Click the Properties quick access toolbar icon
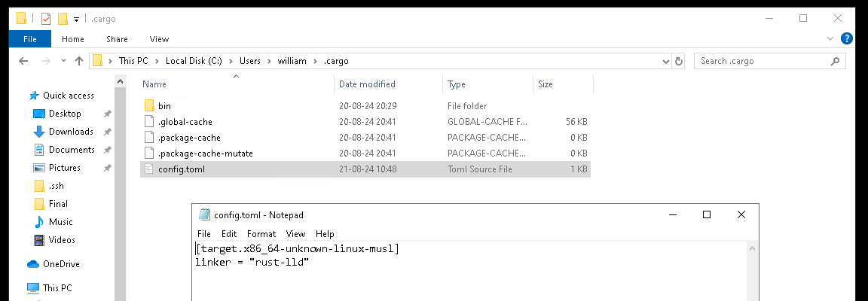 pos(45,19)
